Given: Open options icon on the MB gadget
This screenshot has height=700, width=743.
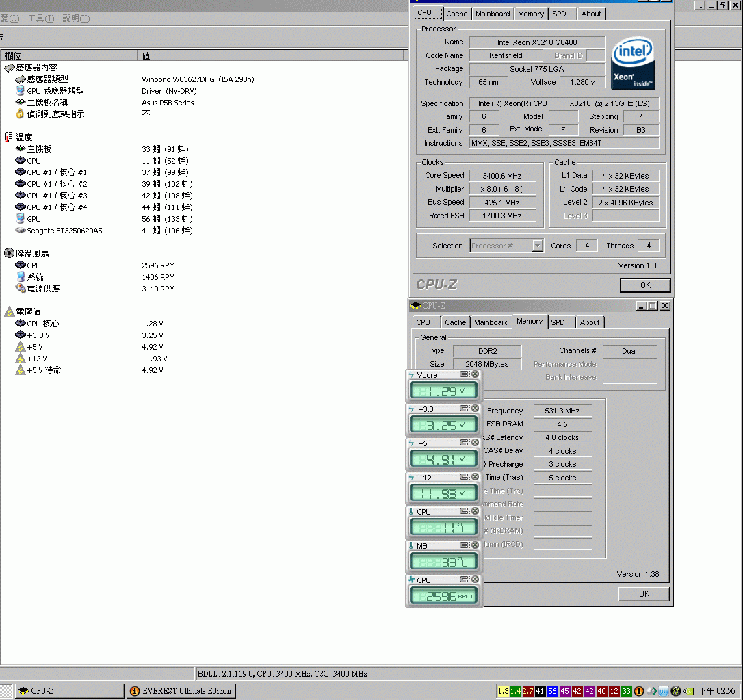Looking at the screenshot, I should (x=465, y=545).
